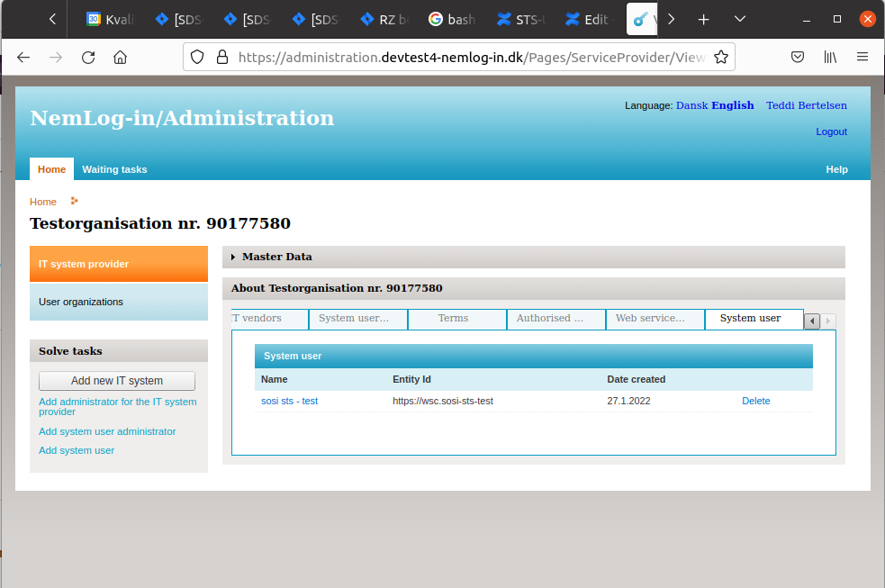Image resolution: width=885 pixels, height=588 pixels.
Task: Open the Pocket save icon
Action: [x=798, y=58]
